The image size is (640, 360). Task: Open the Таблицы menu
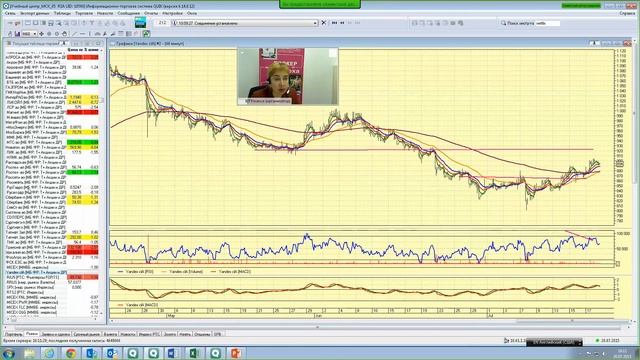(x=62, y=13)
